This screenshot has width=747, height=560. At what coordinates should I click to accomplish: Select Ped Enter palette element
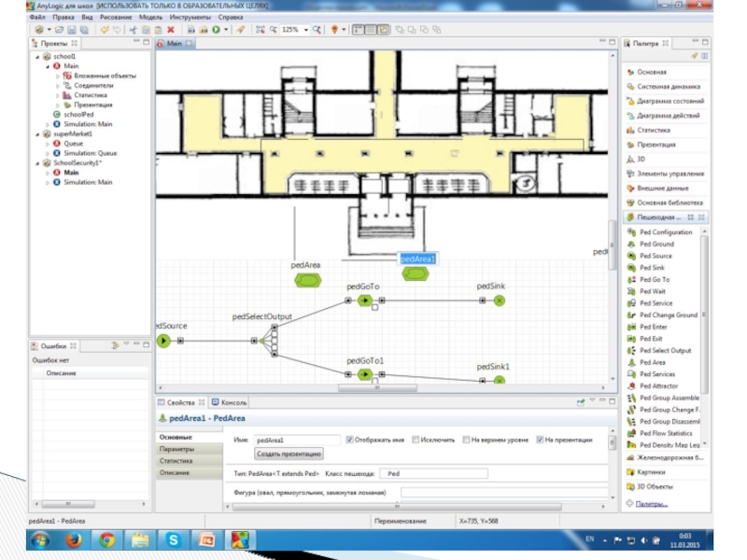click(653, 327)
